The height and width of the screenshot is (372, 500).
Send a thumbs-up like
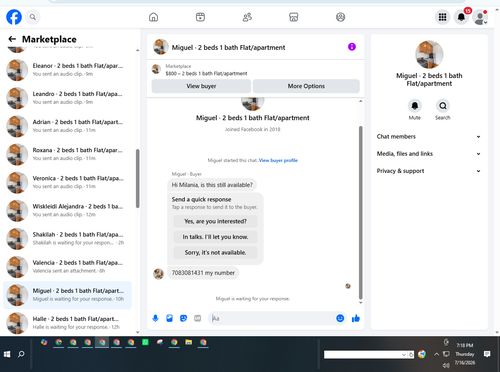coord(356,318)
